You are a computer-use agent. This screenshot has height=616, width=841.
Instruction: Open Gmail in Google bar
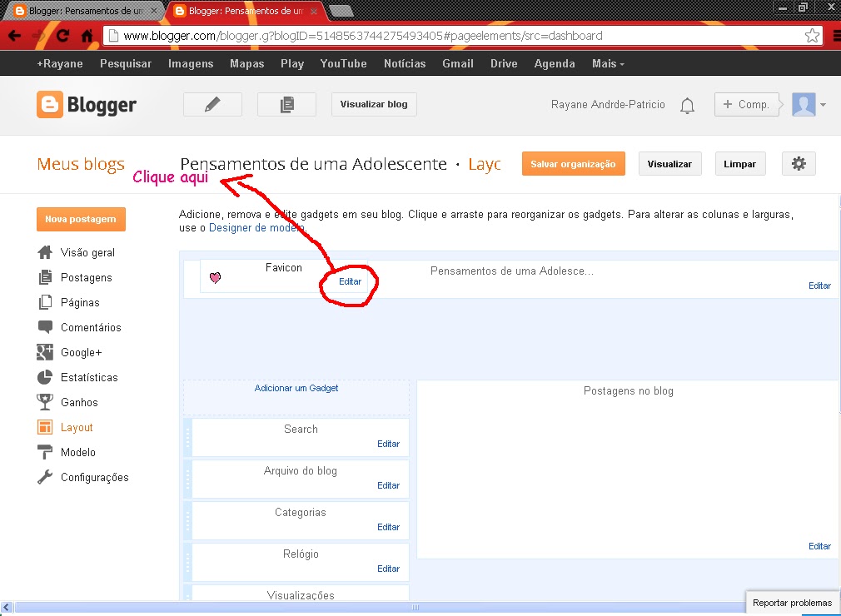pyautogui.click(x=457, y=64)
